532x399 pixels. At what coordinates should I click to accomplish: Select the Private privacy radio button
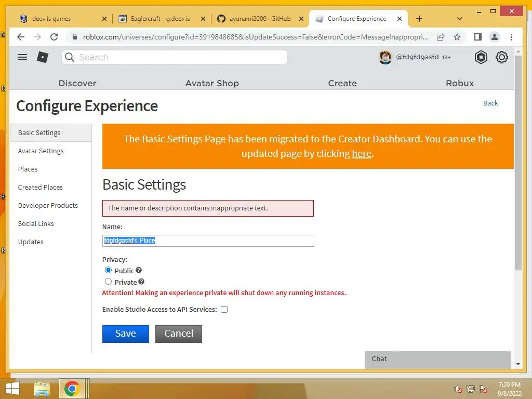point(108,281)
